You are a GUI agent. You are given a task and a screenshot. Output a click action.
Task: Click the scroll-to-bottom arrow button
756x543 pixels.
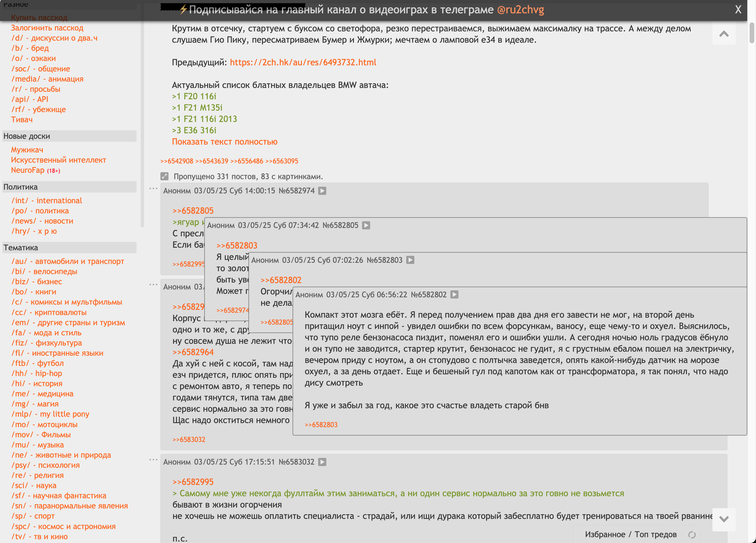724,519
